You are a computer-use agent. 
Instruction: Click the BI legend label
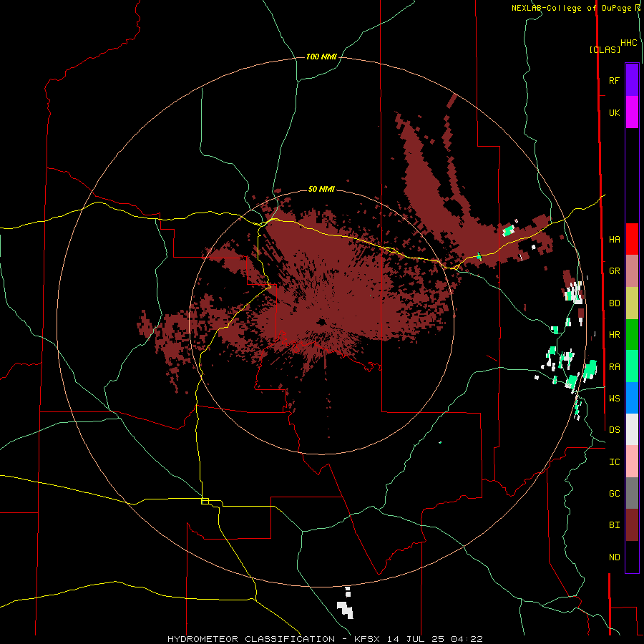[x=614, y=525]
